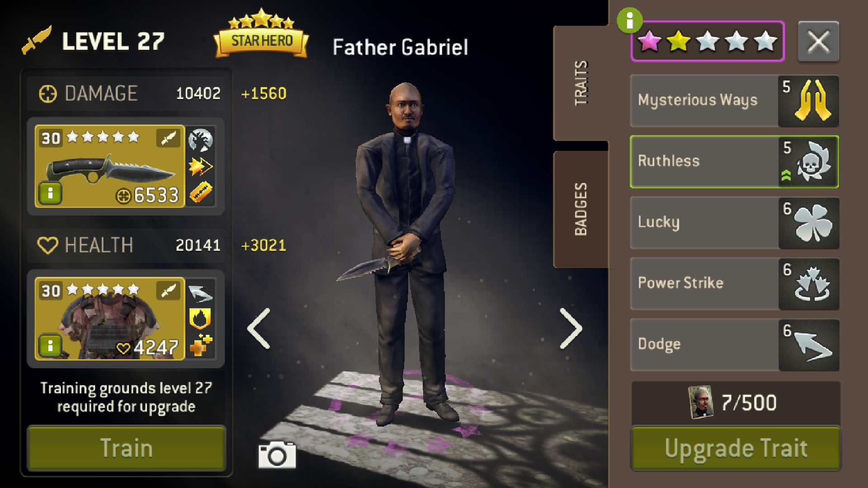Switch to the Badges tab
This screenshot has height=488, width=868.
coord(581,209)
